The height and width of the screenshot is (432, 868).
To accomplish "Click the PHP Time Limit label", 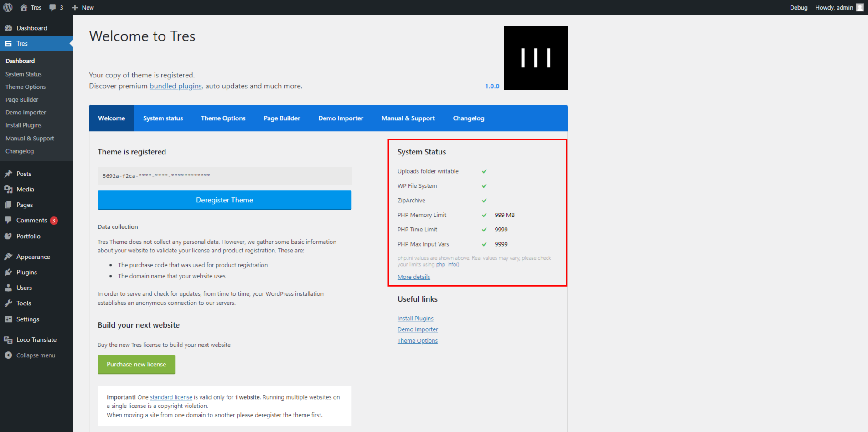I will [417, 230].
